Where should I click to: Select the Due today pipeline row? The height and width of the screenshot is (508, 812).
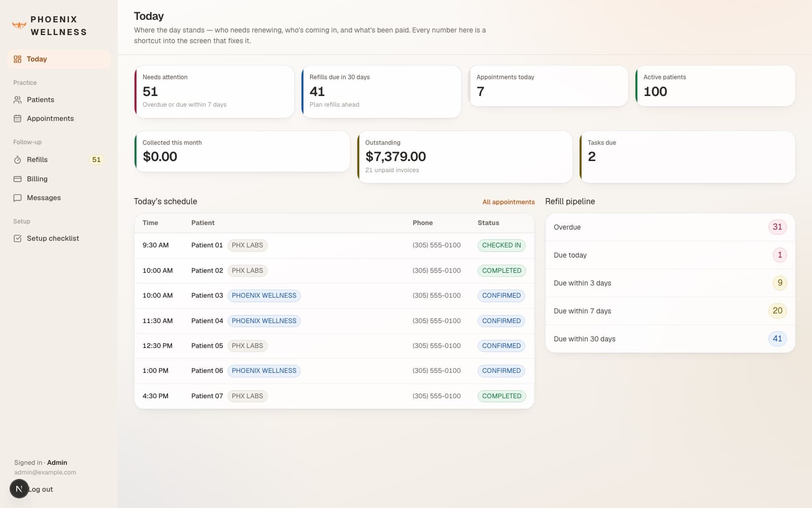(x=670, y=255)
